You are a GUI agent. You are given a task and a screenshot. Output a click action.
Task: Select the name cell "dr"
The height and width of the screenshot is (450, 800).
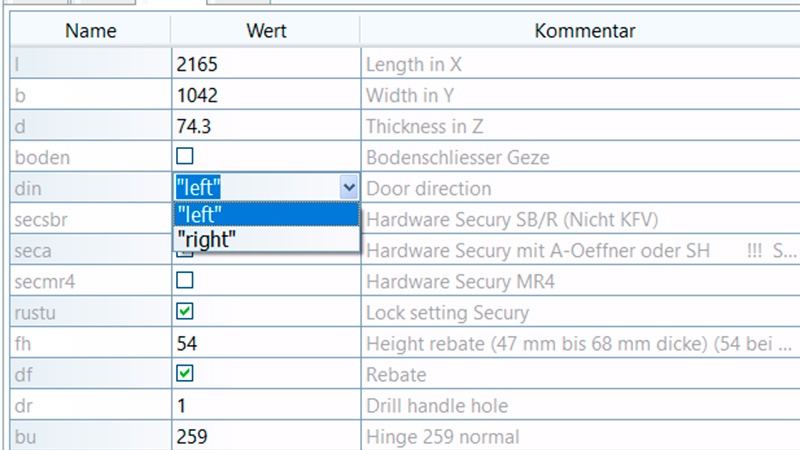(91, 406)
